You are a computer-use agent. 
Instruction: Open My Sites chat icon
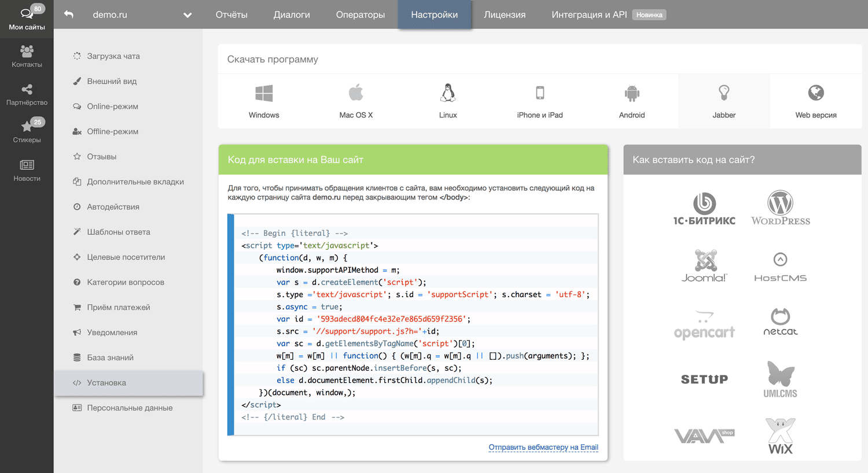[27, 13]
